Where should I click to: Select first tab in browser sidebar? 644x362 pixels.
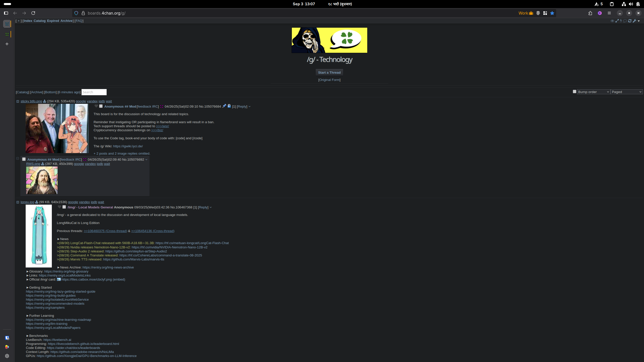coord(7,24)
